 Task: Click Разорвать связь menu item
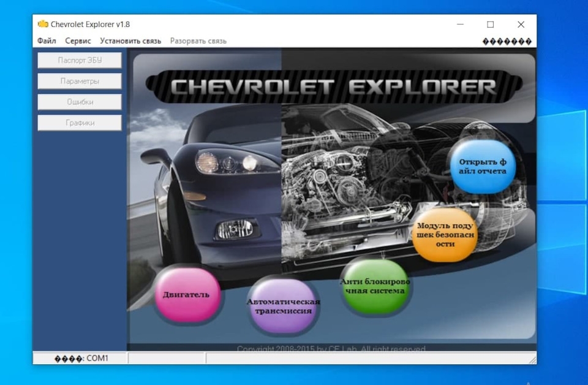tap(198, 41)
